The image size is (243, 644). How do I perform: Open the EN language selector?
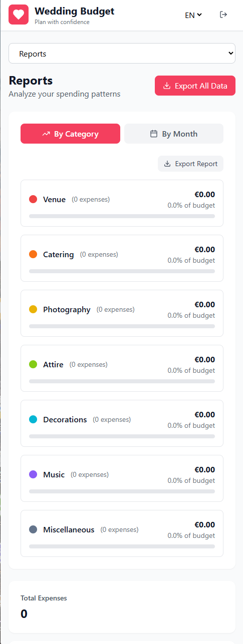(193, 15)
